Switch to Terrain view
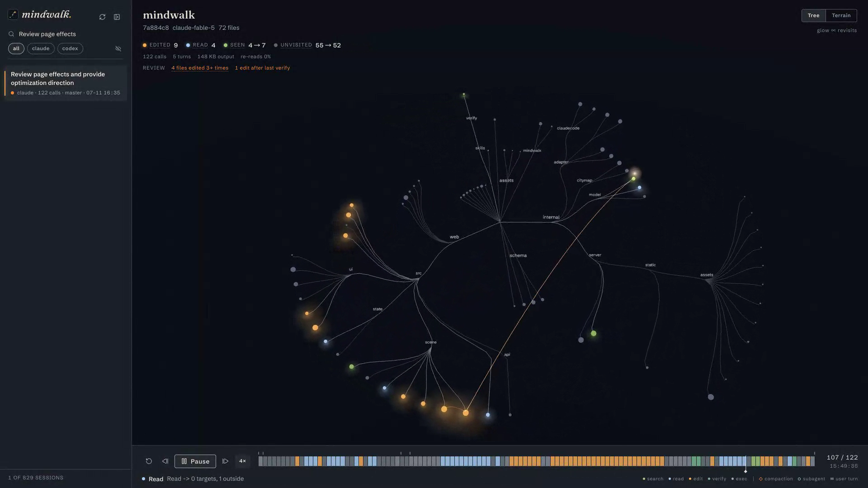 point(841,15)
